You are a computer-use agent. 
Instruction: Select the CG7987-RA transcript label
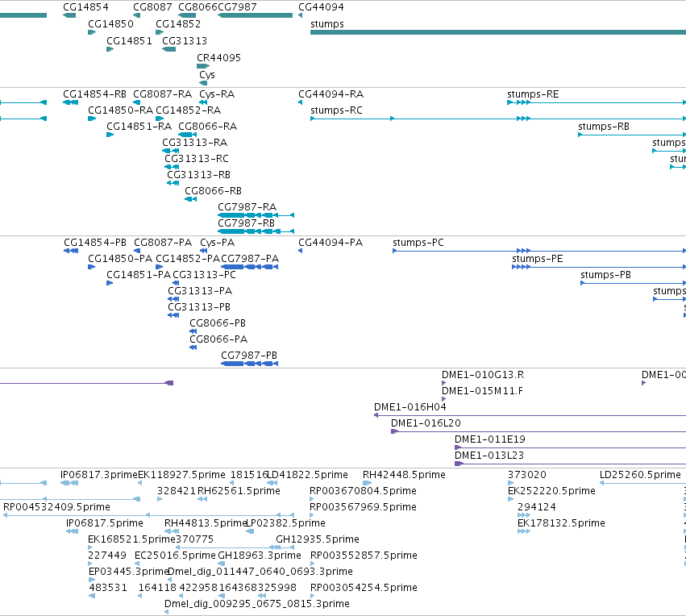247,207
